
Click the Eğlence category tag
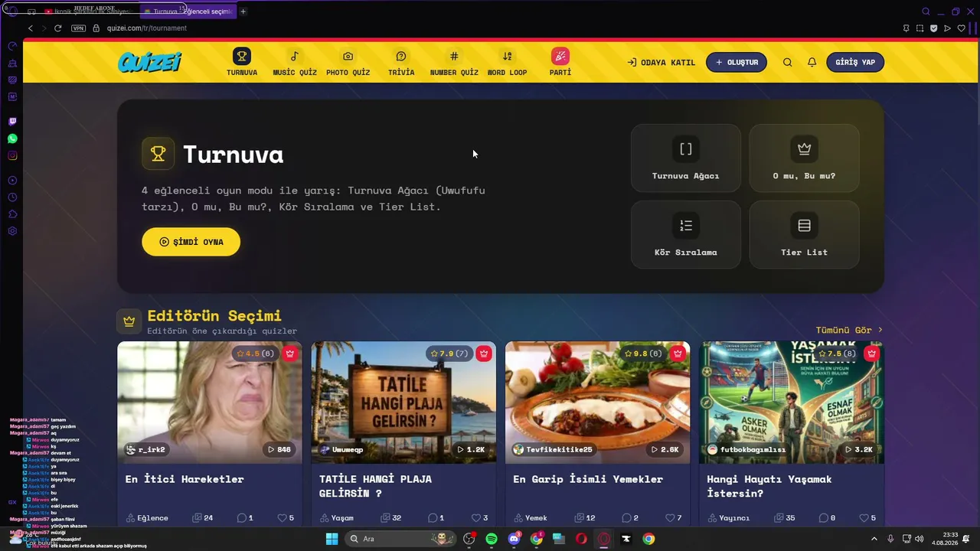147,518
